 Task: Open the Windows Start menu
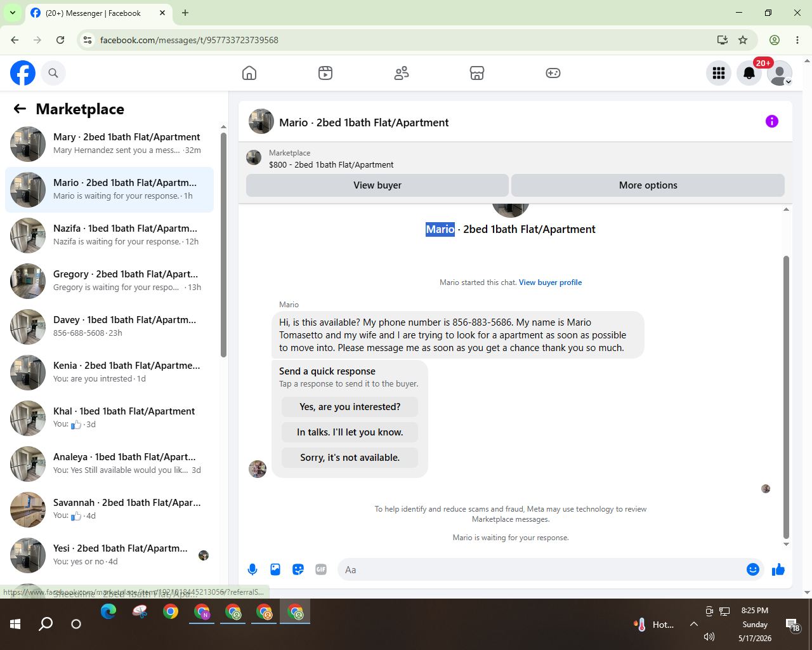(x=15, y=624)
